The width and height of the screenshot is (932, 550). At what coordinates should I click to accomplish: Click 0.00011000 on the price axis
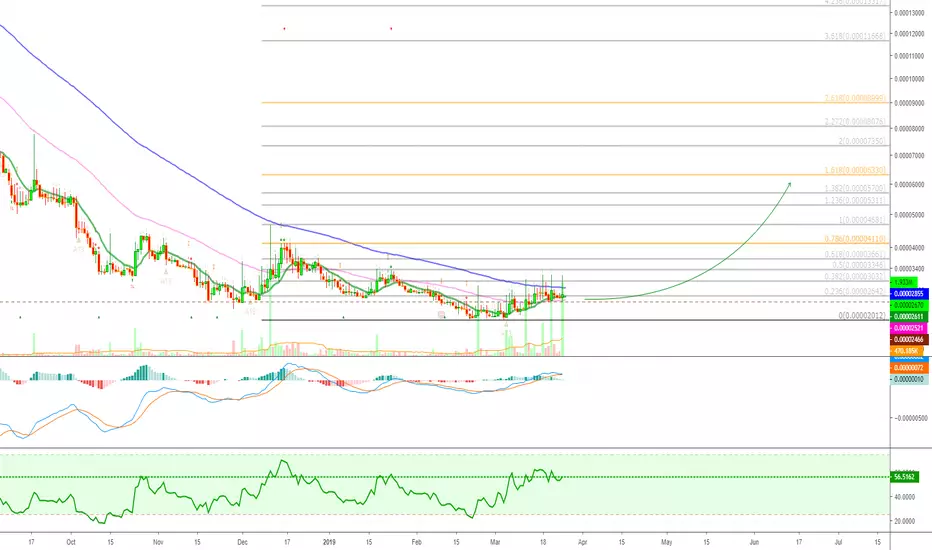909,56
